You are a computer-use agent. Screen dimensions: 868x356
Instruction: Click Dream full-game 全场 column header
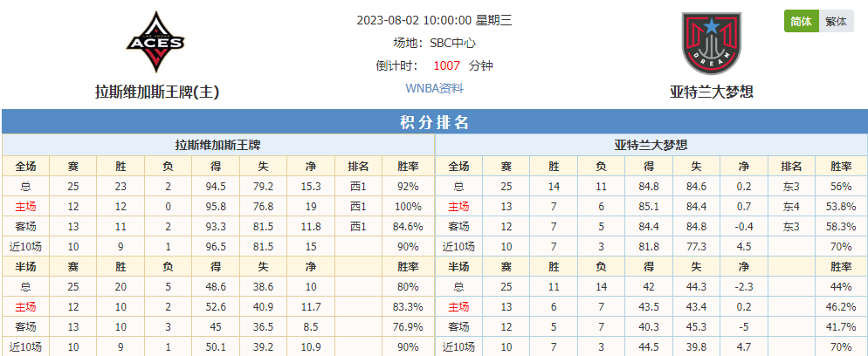(x=459, y=167)
